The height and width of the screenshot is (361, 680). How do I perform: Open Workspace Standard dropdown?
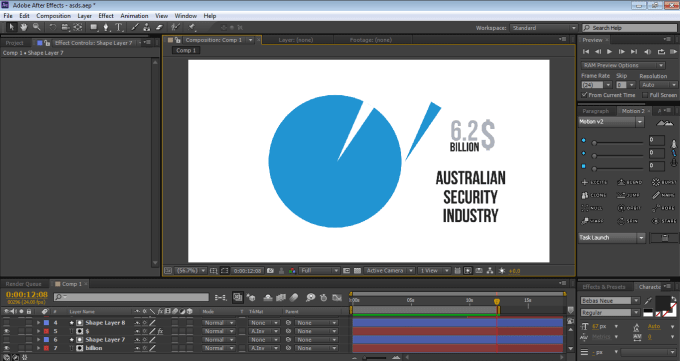[x=544, y=28]
